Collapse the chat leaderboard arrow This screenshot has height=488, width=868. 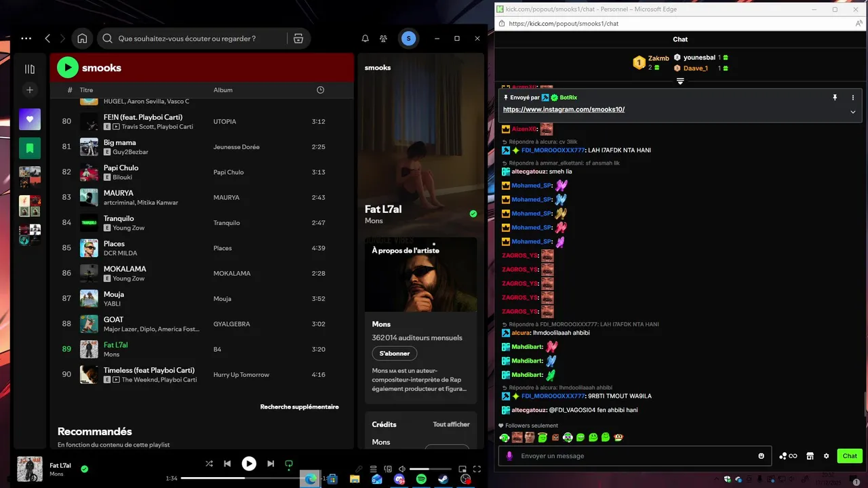click(x=680, y=81)
